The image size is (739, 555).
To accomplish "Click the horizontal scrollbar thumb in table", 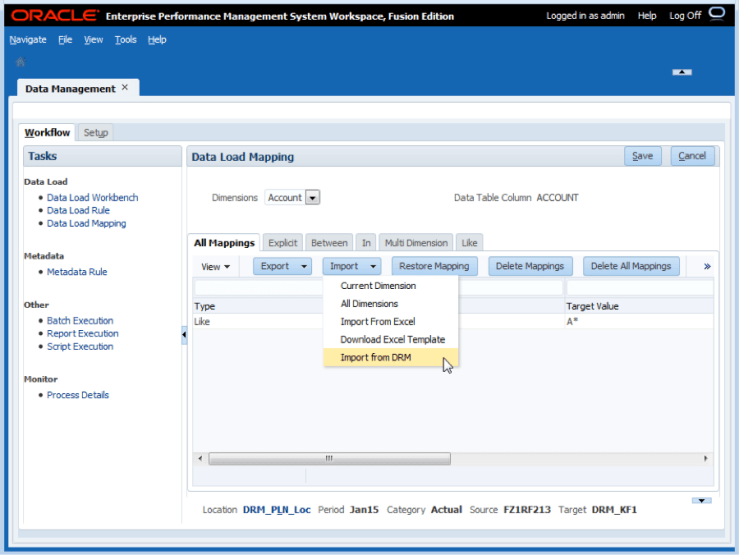I will coord(328,458).
